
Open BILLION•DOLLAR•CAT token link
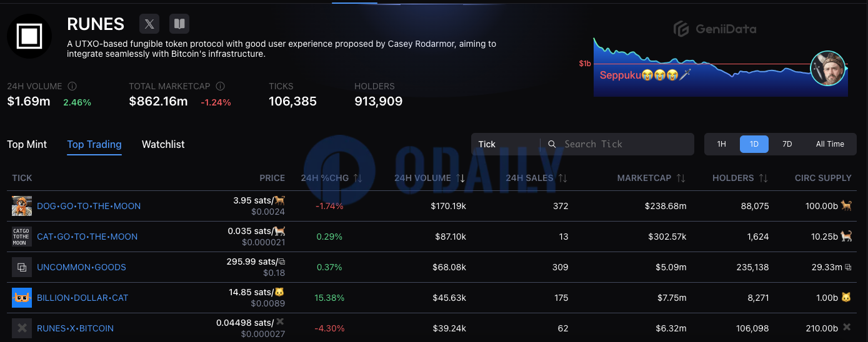pos(82,298)
